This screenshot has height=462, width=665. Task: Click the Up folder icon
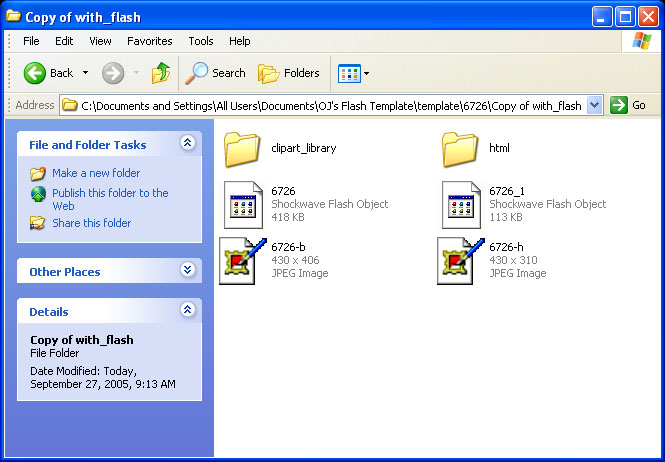(160, 73)
